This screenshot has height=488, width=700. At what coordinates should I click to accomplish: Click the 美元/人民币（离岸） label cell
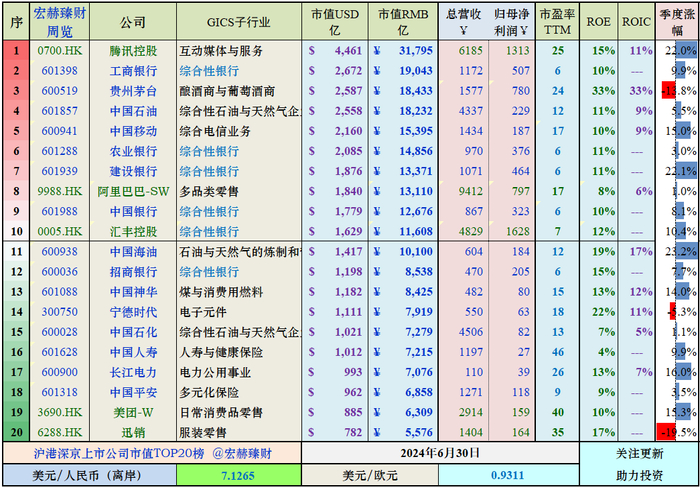pyautogui.click(x=89, y=475)
